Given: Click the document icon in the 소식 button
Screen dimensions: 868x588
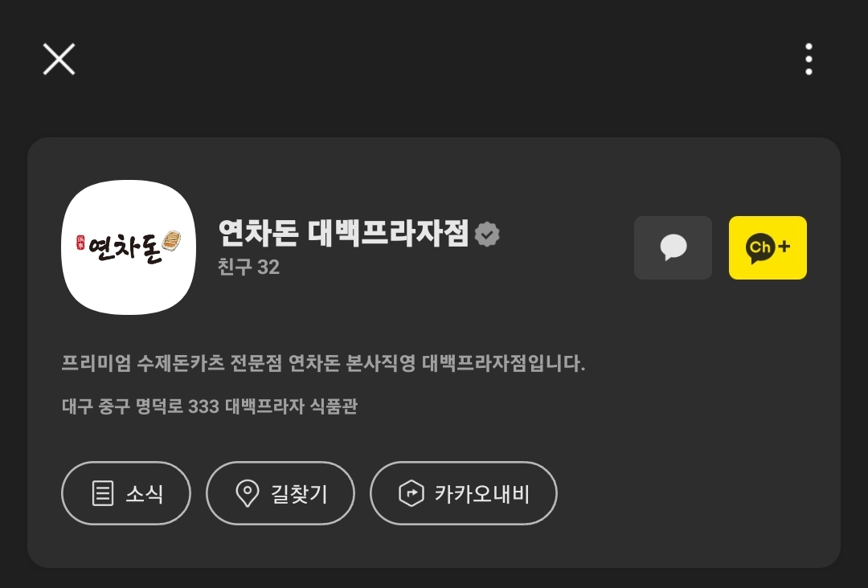Looking at the screenshot, I should click(102, 493).
